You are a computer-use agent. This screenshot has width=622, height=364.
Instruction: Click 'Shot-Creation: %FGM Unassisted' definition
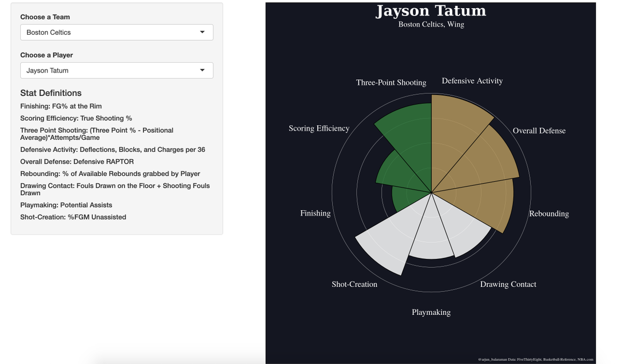click(x=73, y=217)
